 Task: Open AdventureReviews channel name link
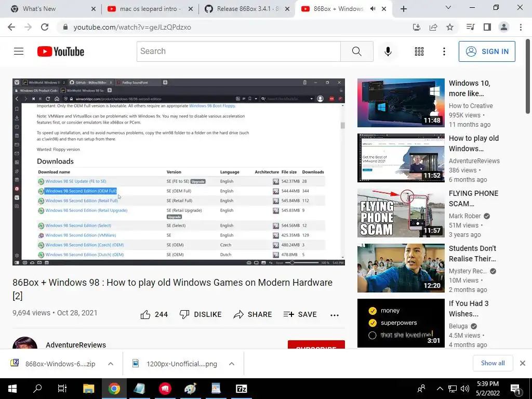click(x=76, y=345)
